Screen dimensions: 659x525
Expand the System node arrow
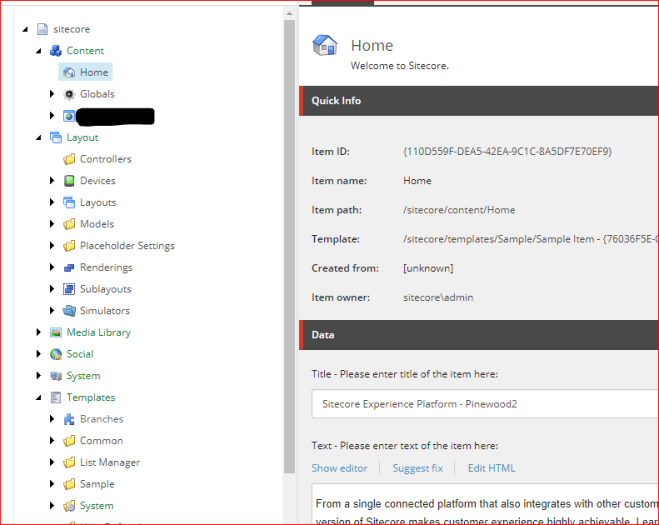(x=39, y=376)
